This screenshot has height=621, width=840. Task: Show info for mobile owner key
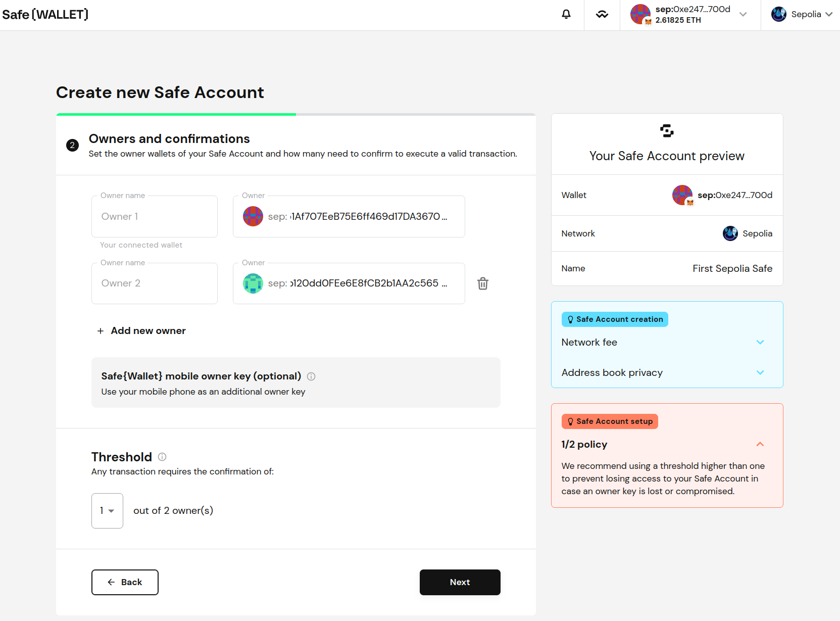(x=311, y=376)
